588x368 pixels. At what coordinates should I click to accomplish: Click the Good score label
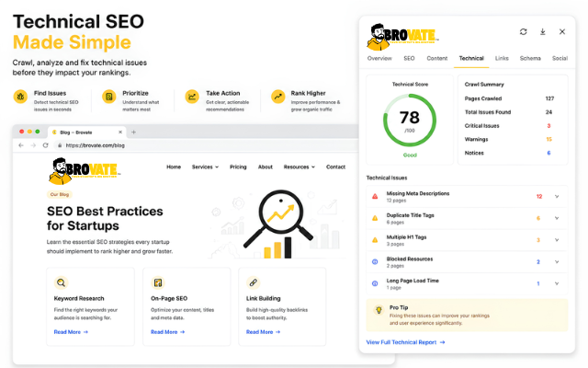(x=410, y=155)
